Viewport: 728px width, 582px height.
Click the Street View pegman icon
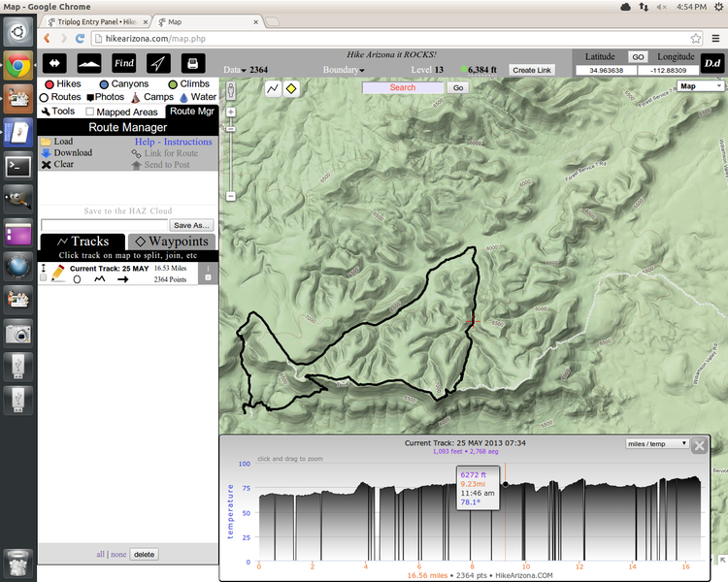231,90
